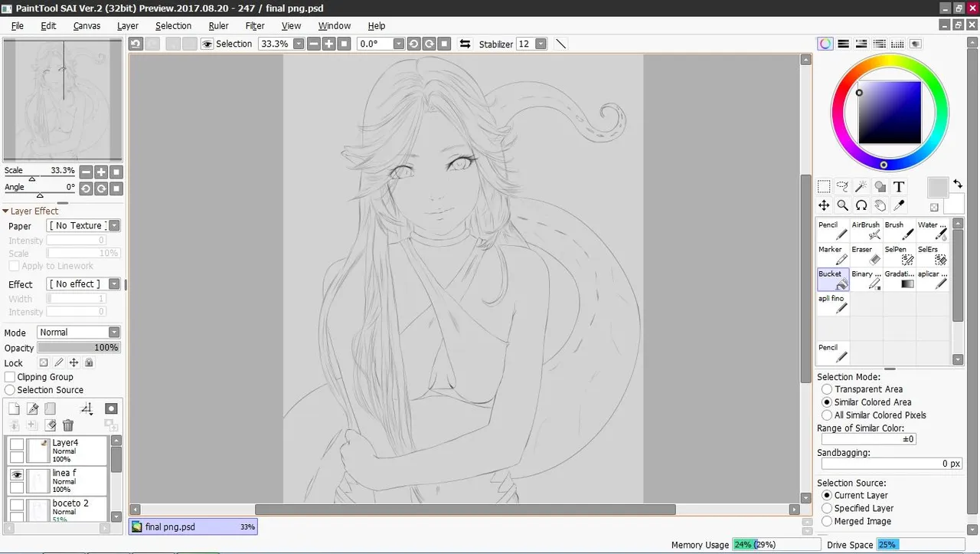980x554 pixels.
Task: Show the Layer4 layer
Action: pos(16,444)
